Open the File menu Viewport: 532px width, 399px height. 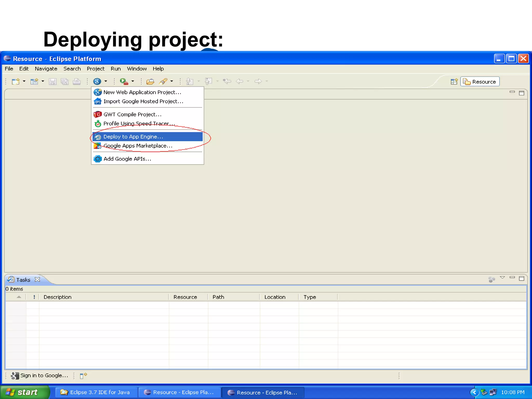tap(9, 69)
